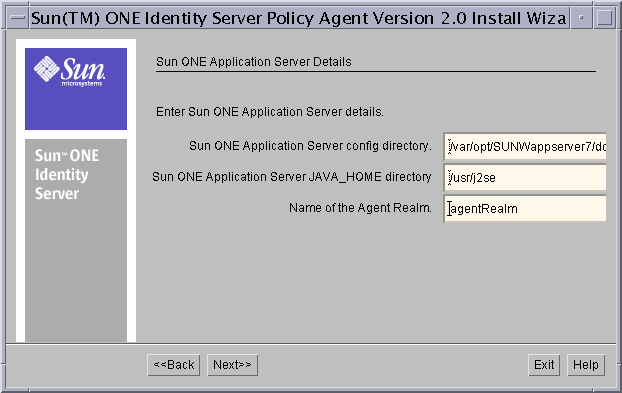The height and width of the screenshot is (393, 622).
Task: Open Help for this wizard
Action: 586,365
